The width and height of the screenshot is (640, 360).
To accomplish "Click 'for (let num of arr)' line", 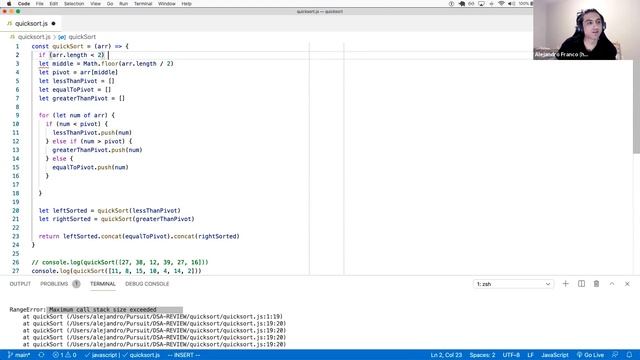I will coord(77,116).
